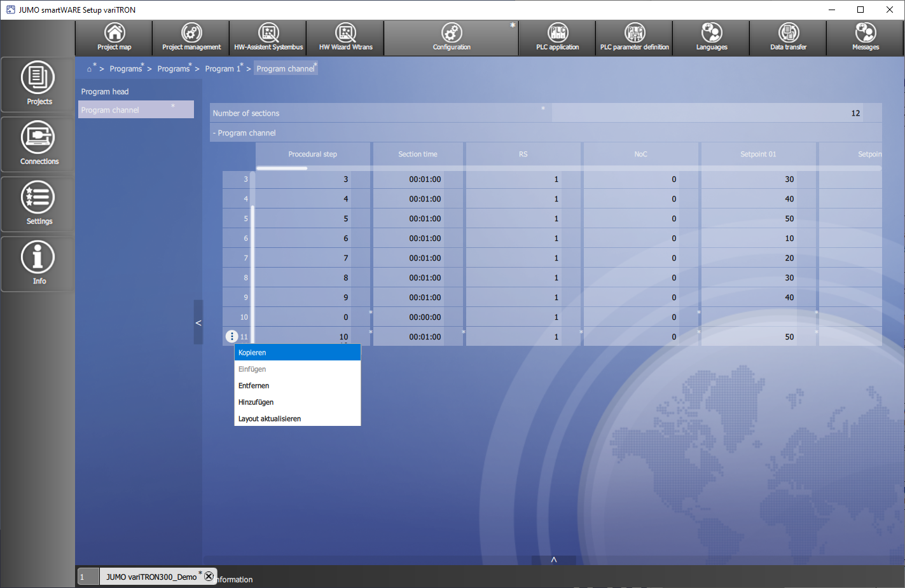Click Program 1 breadcrumb link
This screenshot has height=588, width=905.
(223, 69)
